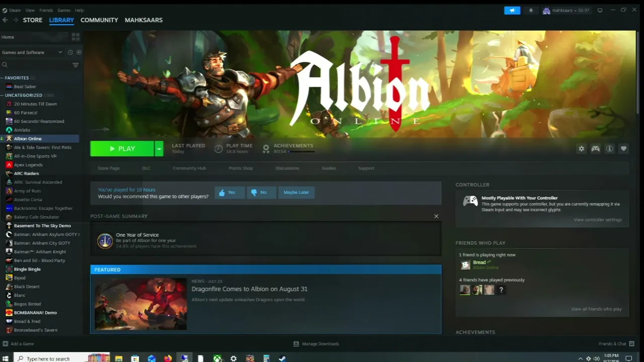Screen dimensions: 644x362
Task: Switch to the Library tab
Action: 61,20
